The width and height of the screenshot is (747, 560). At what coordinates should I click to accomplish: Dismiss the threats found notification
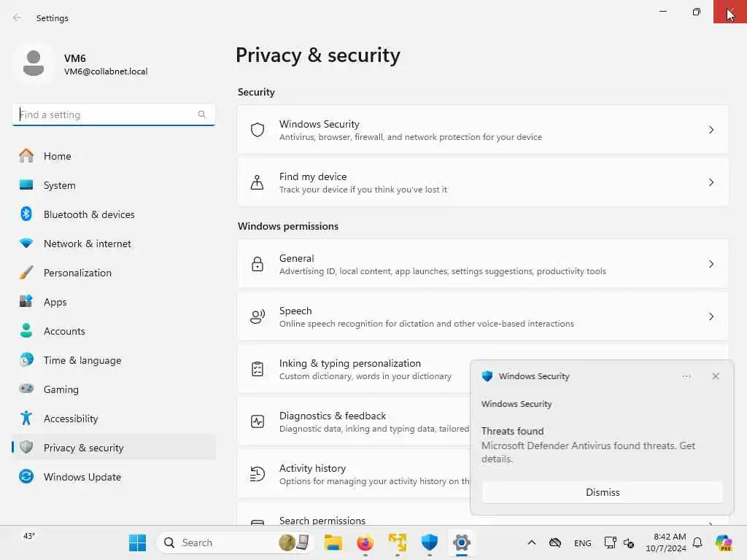(603, 492)
